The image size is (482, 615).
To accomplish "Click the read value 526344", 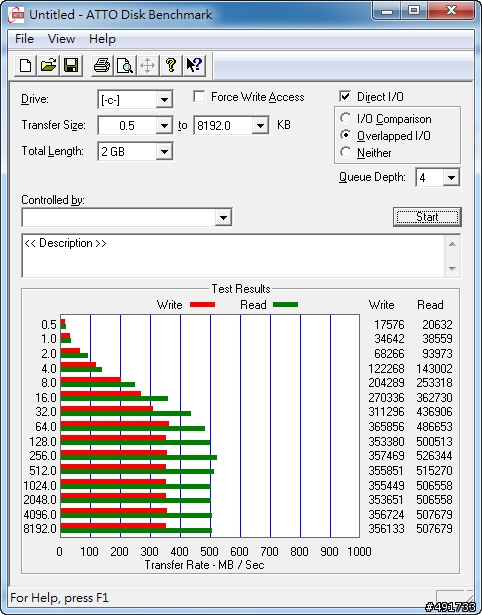I will coord(434,456).
